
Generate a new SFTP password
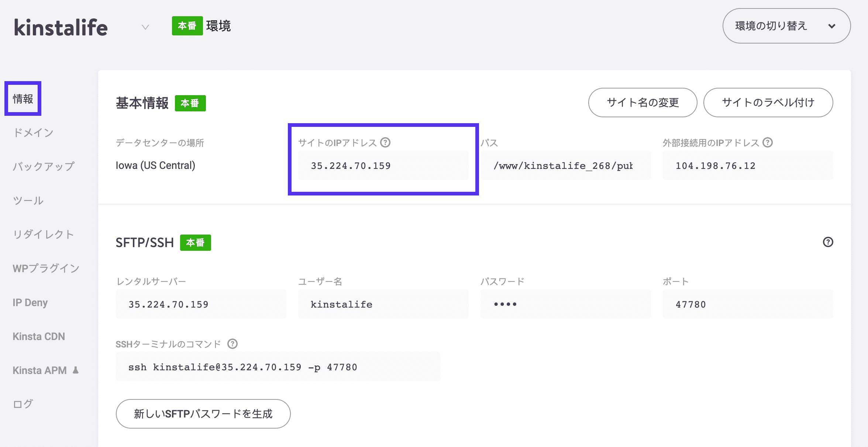point(203,414)
